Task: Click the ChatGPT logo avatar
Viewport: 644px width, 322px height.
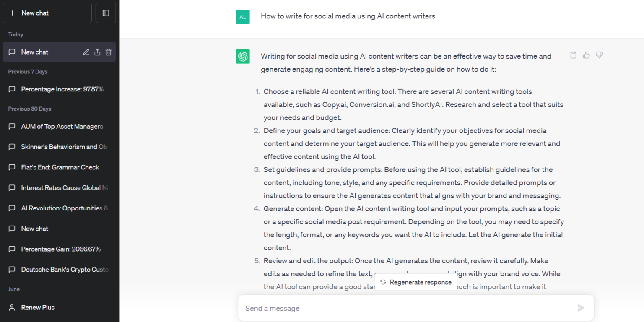Action: click(243, 57)
